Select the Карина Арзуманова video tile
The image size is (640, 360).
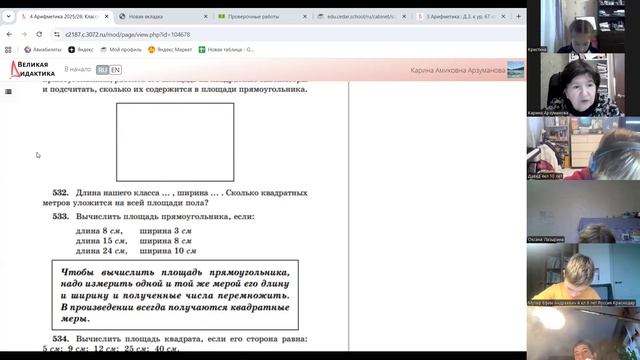click(583, 85)
